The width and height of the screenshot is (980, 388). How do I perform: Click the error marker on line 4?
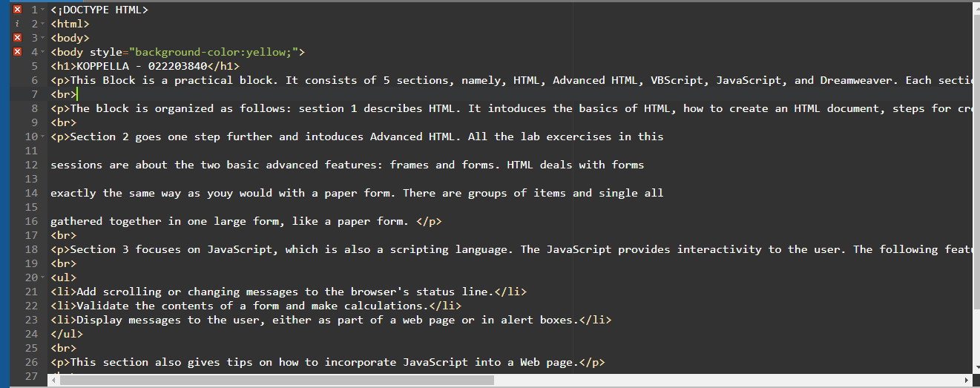(18, 52)
